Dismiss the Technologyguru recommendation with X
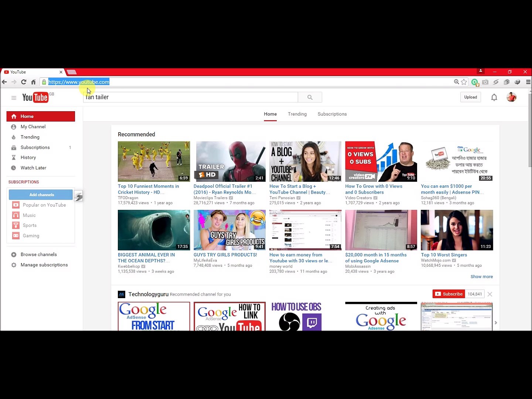 (x=490, y=294)
